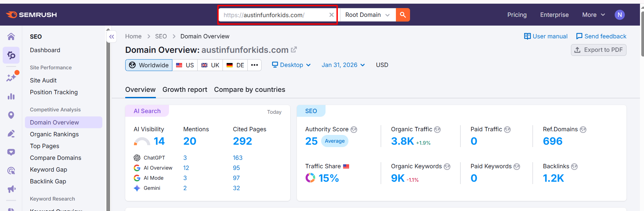Open SEO Dashboard
The width and height of the screenshot is (644, 211).
coord(45,50)
